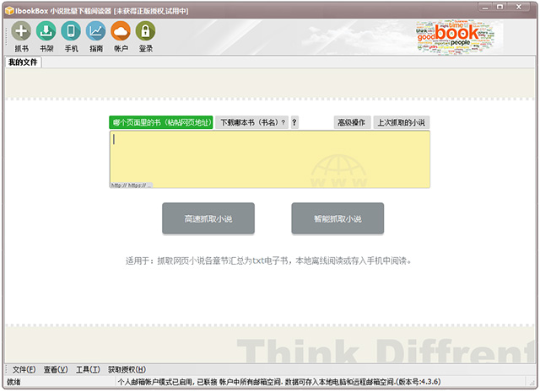
Task: Click the status bar version message
Action: coord(279,382)
